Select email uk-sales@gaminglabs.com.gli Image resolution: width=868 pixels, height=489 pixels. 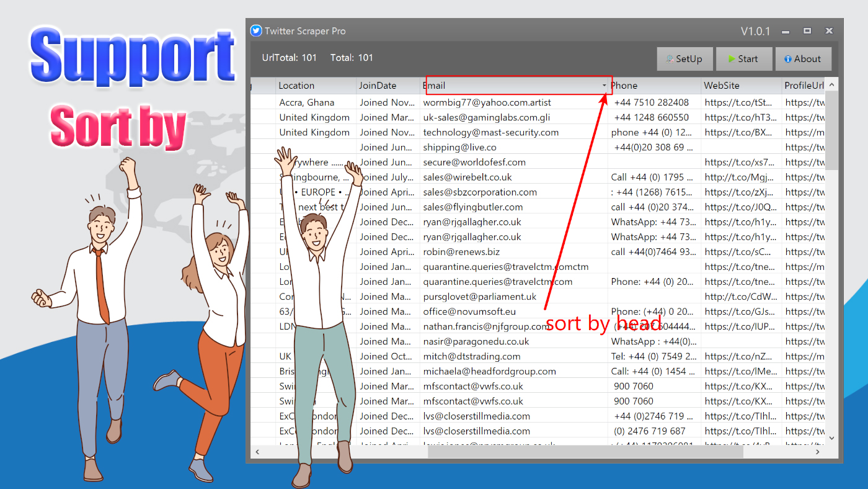(x=487, y=117)
